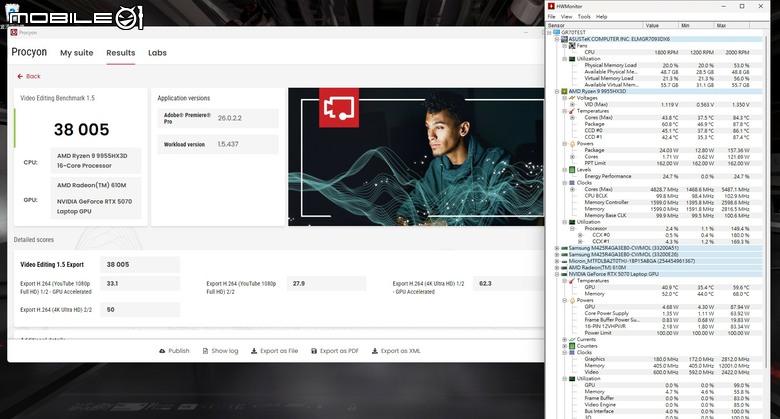Image resolution: width=780 pixels, height=419 pixels.
Task: Expand the Counters node under NVIDIA GPU
Action: [x=565, y=346]
